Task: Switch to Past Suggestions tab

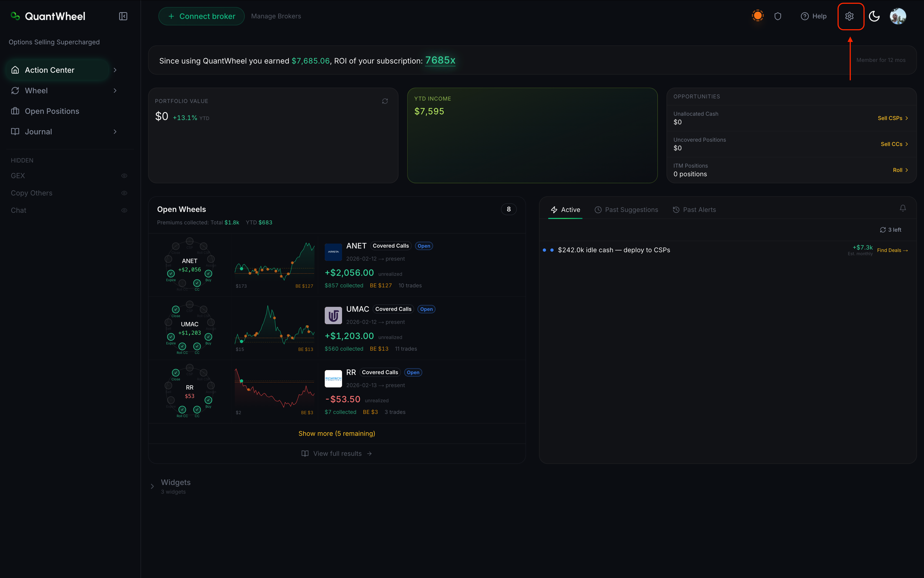Action: (627, 210)
